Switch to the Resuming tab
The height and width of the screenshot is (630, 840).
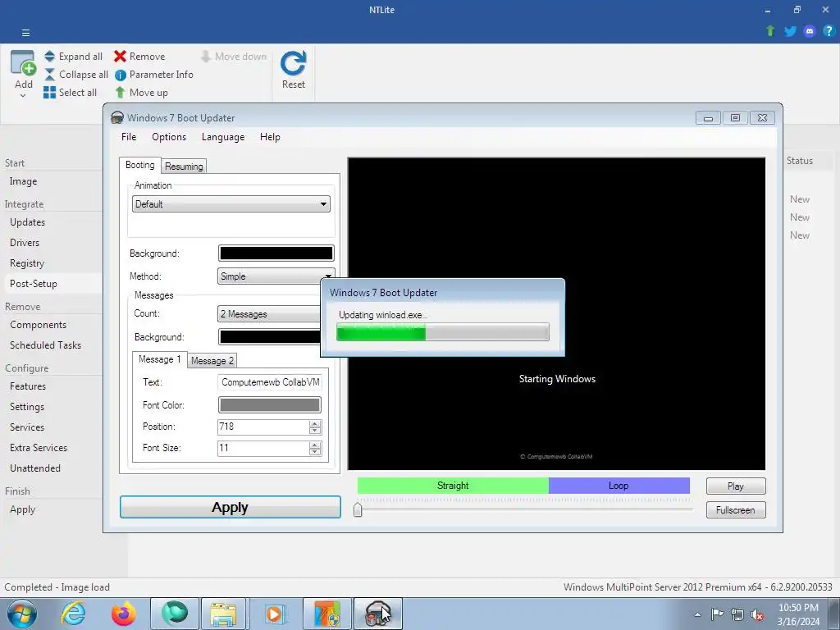coord(184,166)
